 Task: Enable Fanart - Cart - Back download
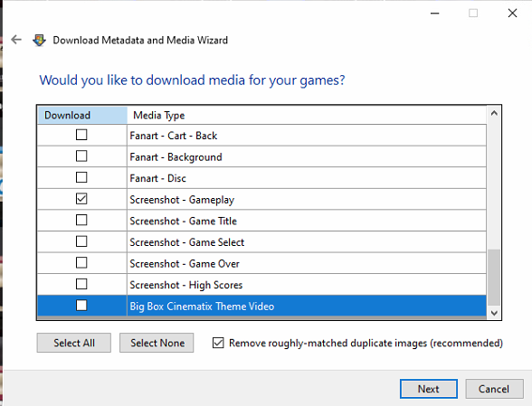(x=81, y=135)
